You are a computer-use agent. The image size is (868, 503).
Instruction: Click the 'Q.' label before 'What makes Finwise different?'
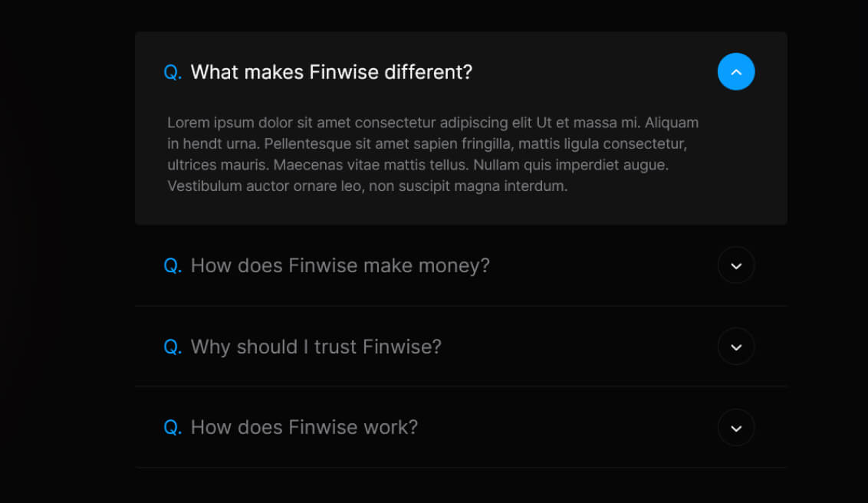(x=173, y=72)
